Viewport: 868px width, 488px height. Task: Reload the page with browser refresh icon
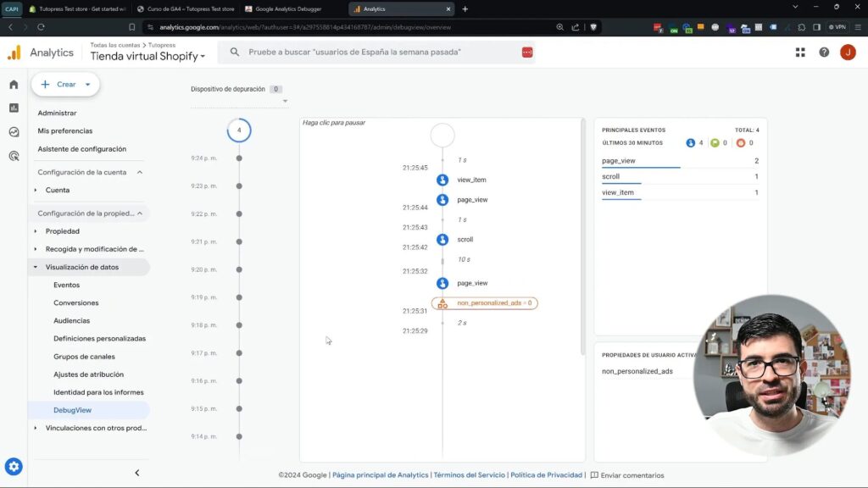click(x=41, y=26)
